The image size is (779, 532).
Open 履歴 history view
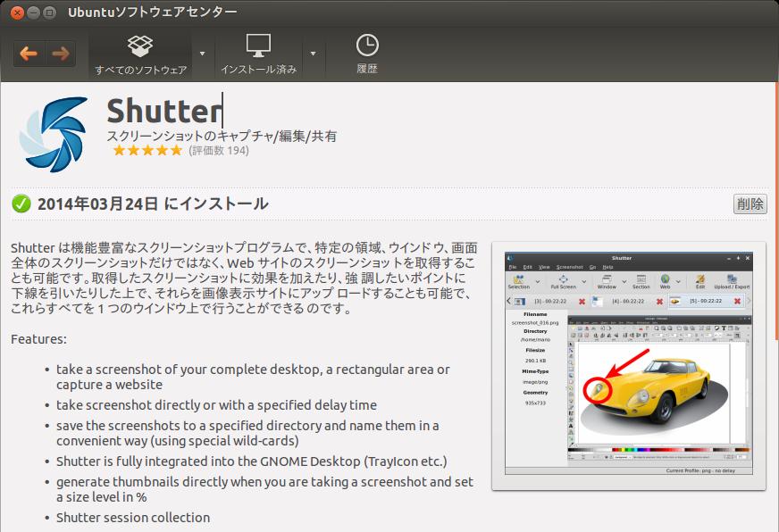coord(367,55)
